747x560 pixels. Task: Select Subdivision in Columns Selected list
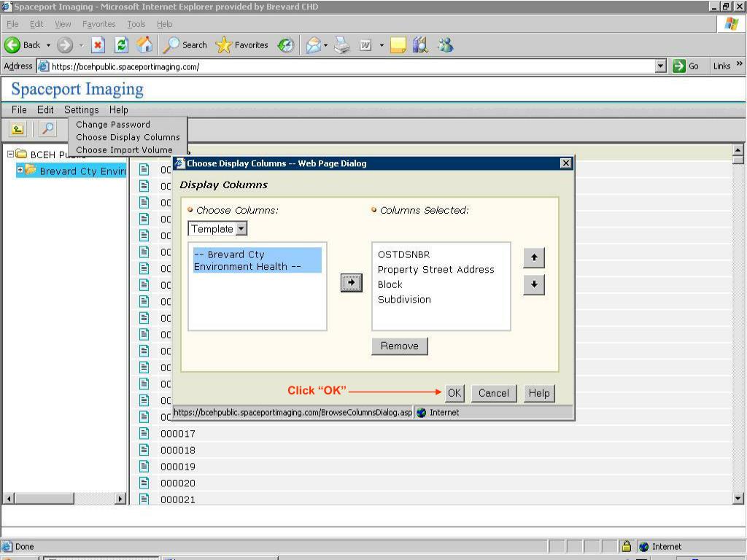coord(404,299)
